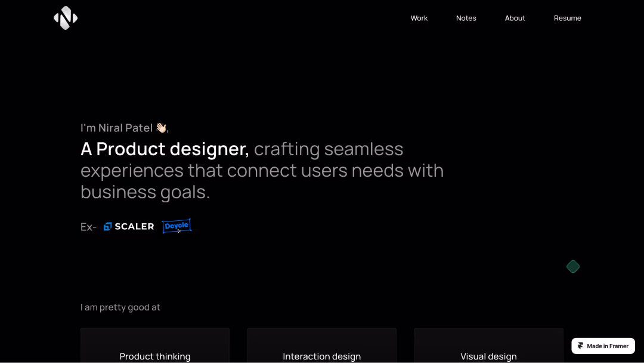Click the "I am pretty good at" label

[120, 307]
